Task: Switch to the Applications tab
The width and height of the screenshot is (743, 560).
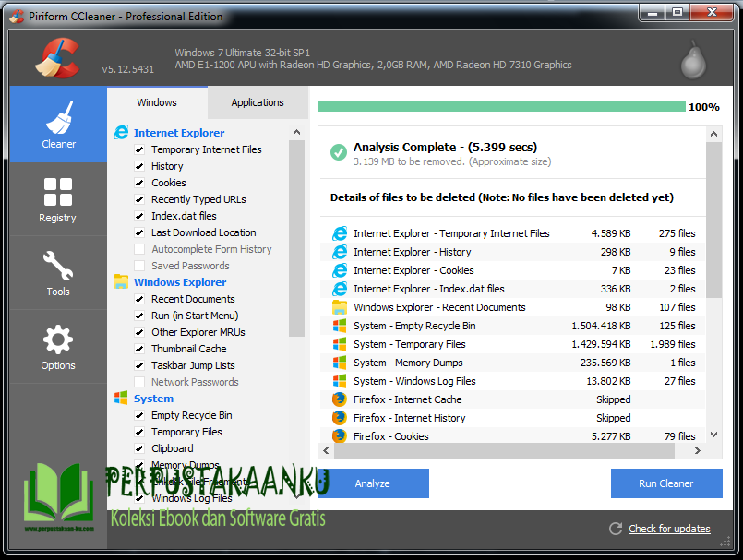Action: click(x=258, y=102)
